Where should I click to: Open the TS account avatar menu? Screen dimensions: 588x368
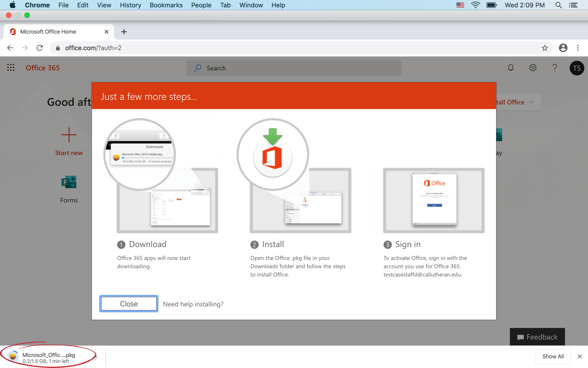coord(577,68)
